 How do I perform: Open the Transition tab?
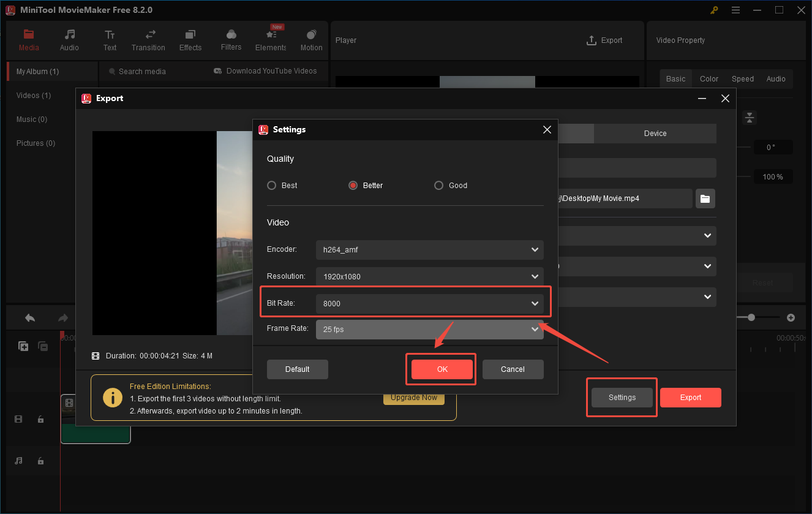pos(148,40)
